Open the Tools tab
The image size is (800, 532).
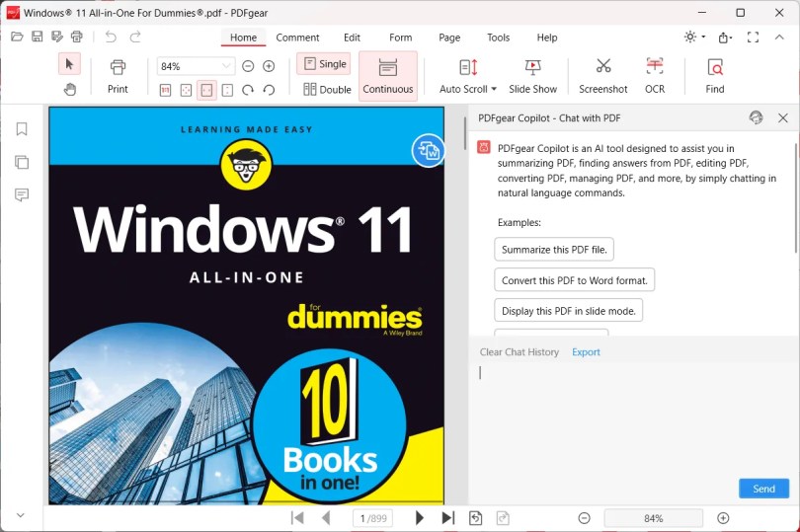498,38
